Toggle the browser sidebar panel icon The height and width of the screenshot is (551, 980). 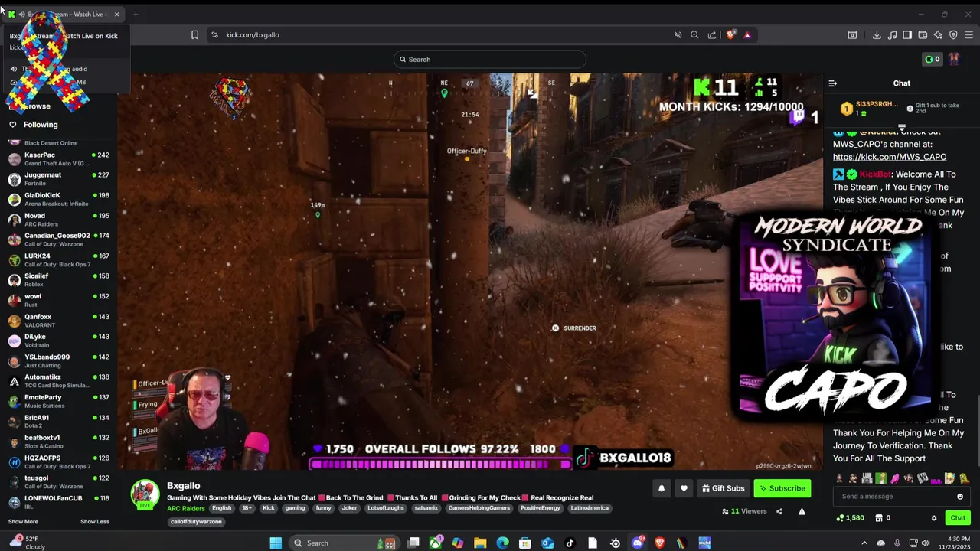(x=907, y=34)
